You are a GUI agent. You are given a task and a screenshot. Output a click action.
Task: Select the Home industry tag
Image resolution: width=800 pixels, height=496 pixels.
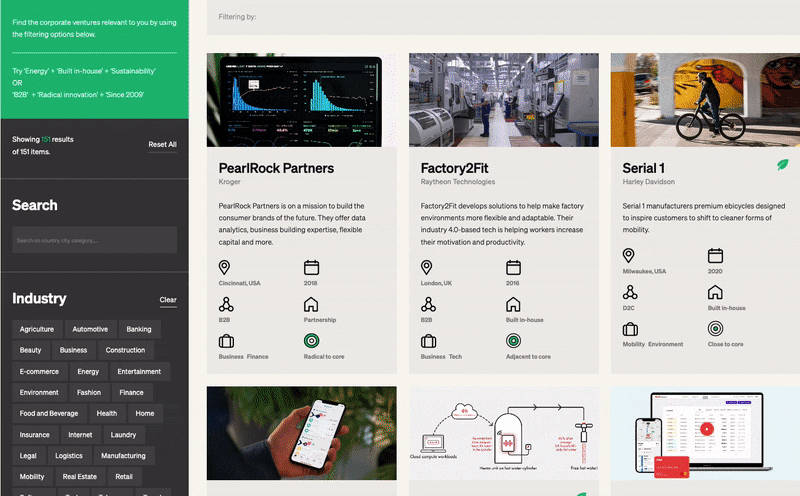coord(145,413)
